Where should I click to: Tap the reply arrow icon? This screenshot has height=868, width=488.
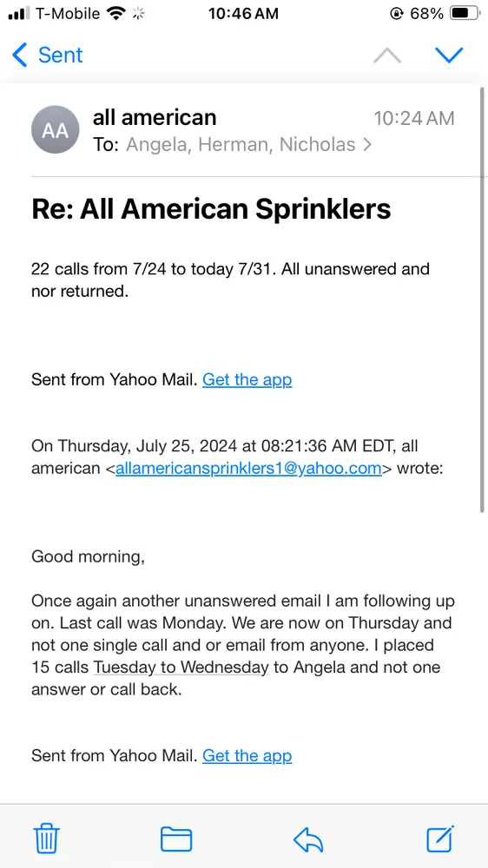coord(308,839)
